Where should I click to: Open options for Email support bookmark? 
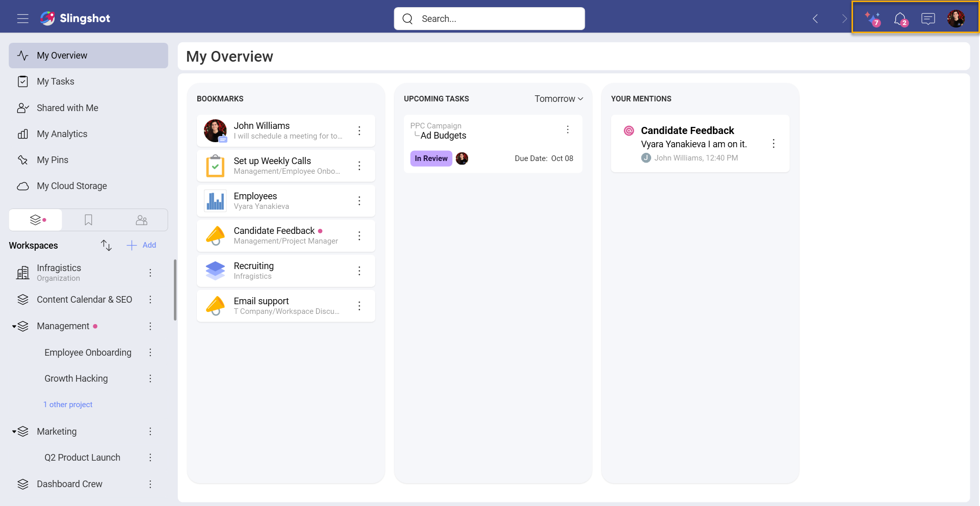pos(359,306)
